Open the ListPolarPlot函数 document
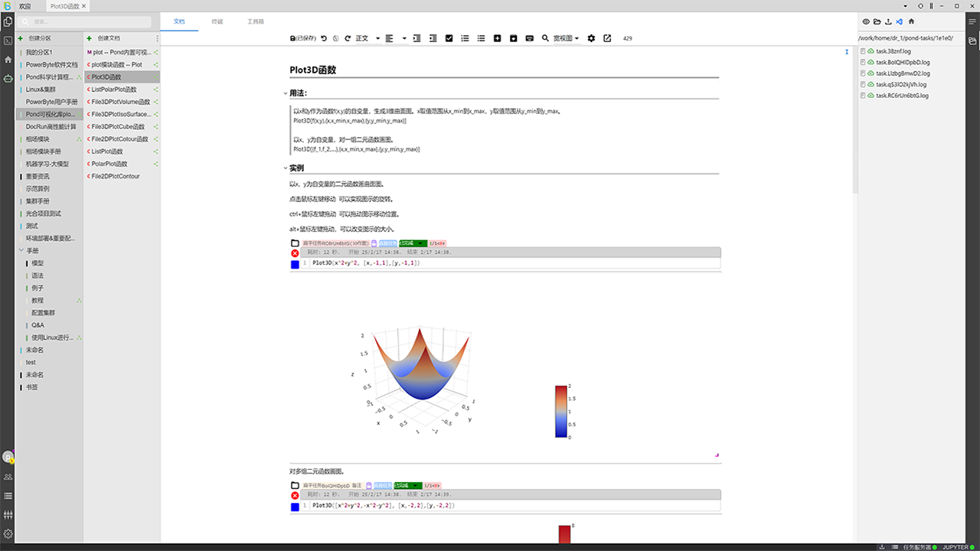Screen dimensions: 980x551 click(x=119, y=90)
